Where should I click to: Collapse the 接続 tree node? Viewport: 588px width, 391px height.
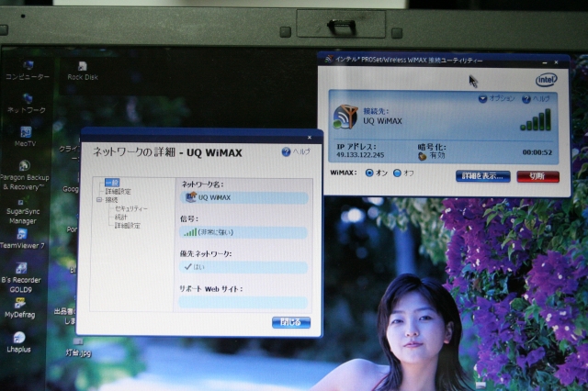[99, 200]
